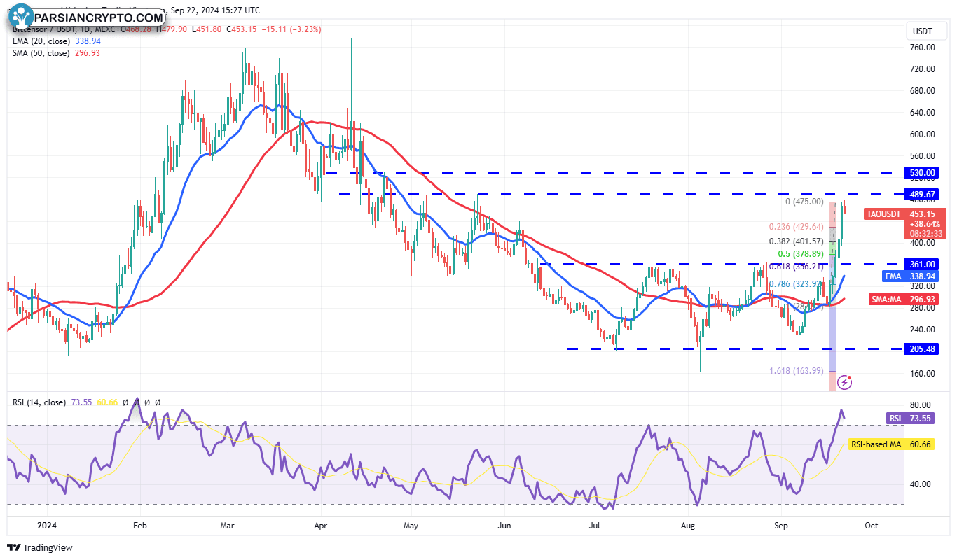Select the Fibonacci 0.5 (378.89) level label
Viewport: 957px width, 560px height.
click(x=800, y=253)
